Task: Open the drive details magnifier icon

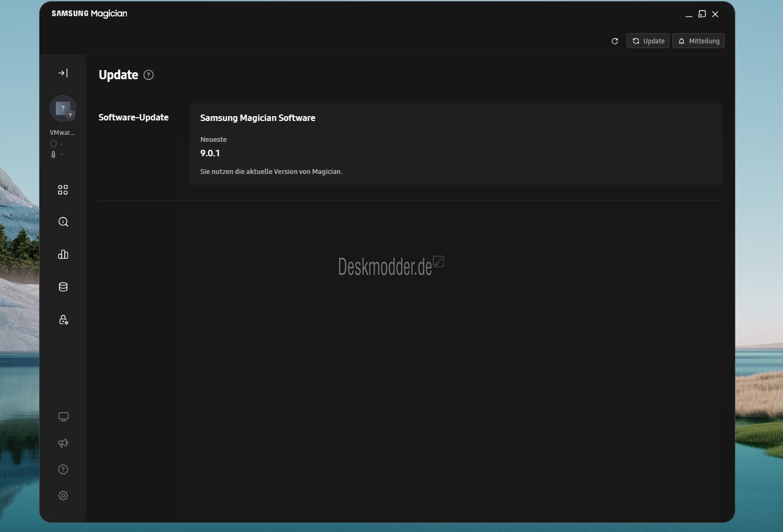Action: [x=63, y=222]
